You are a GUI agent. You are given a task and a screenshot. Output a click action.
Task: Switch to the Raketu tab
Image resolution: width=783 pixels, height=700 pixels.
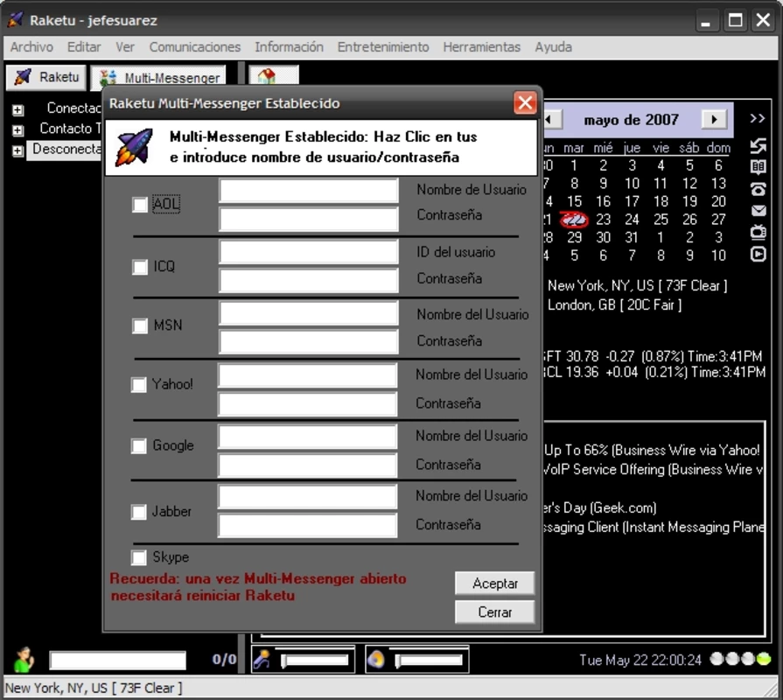pos(46,77)
